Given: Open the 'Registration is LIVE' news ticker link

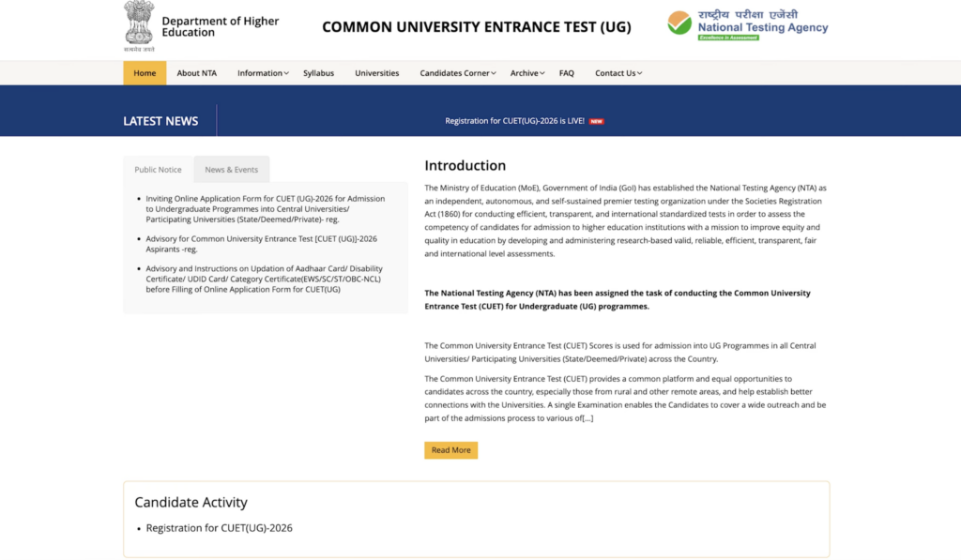Looking at the screenshot, I should coord(514,121).
